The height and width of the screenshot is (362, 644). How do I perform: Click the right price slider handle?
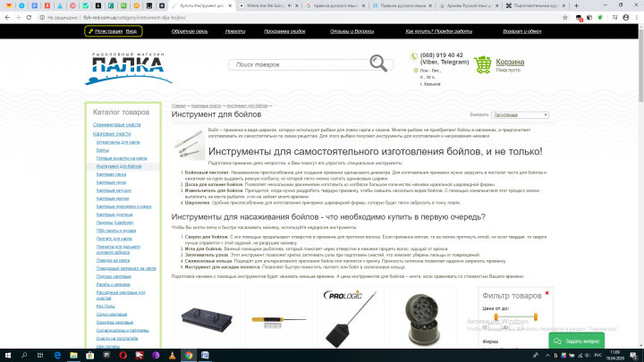point(536,316)
